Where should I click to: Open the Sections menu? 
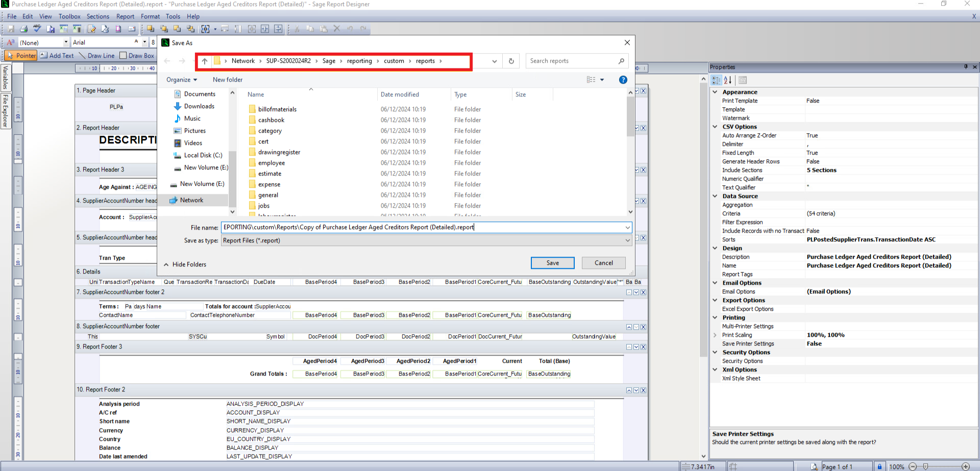(x=97, y=16)
